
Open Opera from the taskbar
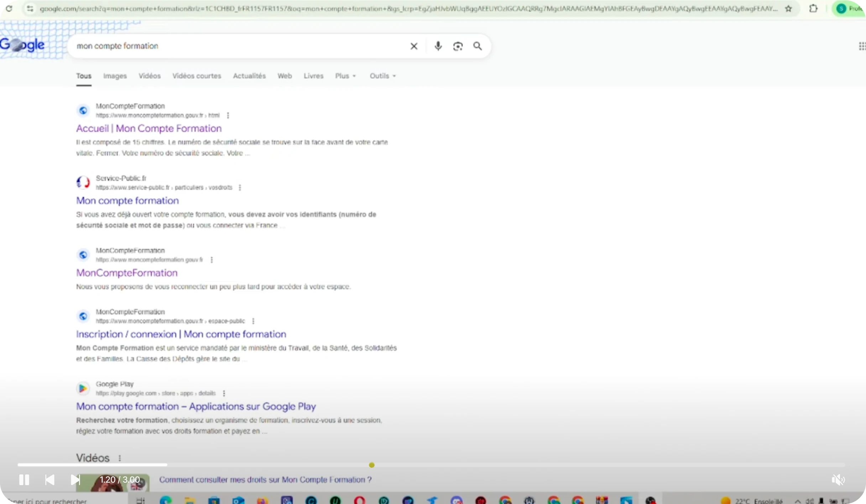(360, 500)
